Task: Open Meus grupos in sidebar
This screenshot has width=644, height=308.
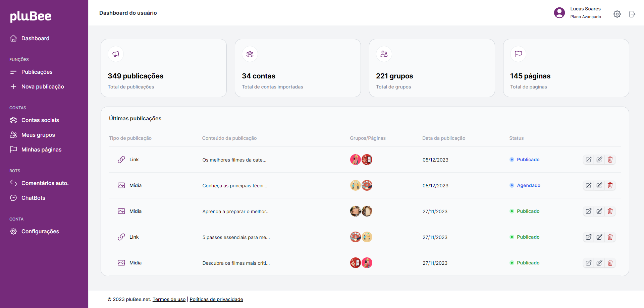Action: point(32,135)
